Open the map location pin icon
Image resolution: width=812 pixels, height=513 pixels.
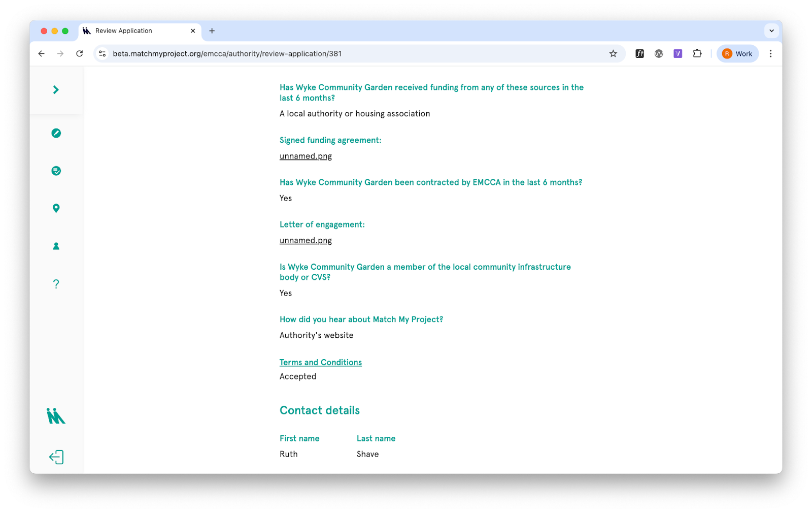pos(56,208)
